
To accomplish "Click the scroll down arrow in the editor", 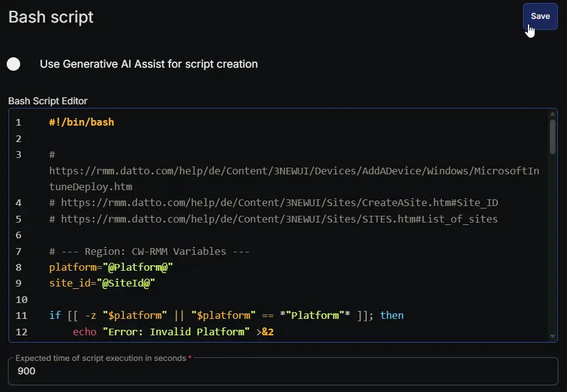I will [x=553, y=337].
